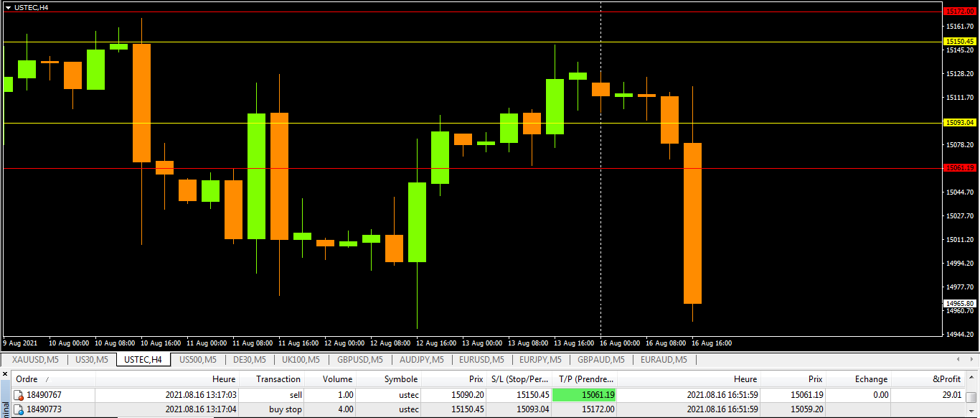The height and width of the screenshot is (418, 980).
Task: Open the USTEC,H4 one-click trading triangle
Action: [8, 6]
